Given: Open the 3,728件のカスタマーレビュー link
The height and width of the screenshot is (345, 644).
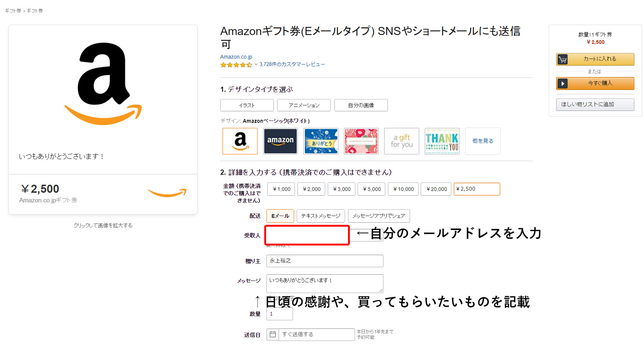Looking at the screenshot, I should click(292, 64).
